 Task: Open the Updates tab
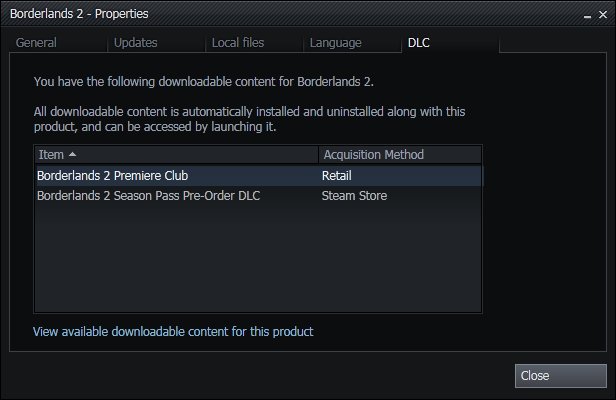coord(135,43)
